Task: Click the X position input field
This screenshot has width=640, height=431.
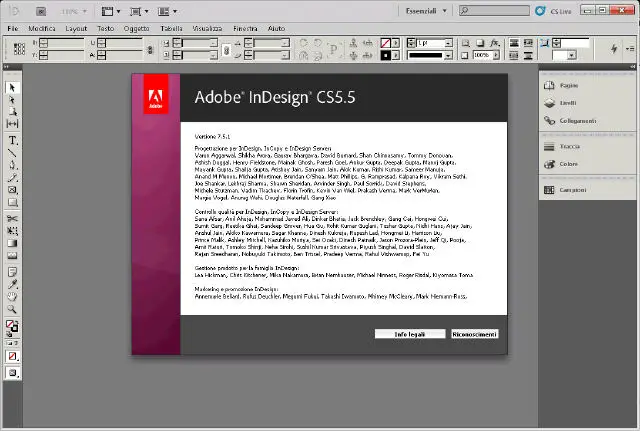Action: (66, 42)
